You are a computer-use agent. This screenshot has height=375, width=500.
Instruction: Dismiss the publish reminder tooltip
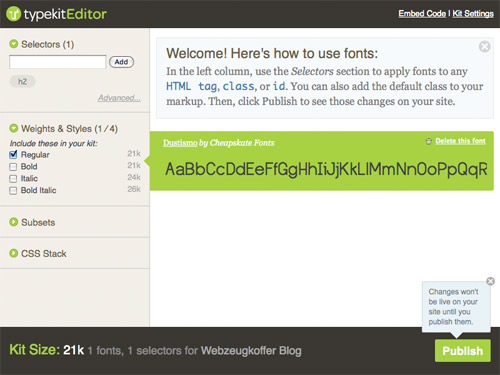(490, 281)
